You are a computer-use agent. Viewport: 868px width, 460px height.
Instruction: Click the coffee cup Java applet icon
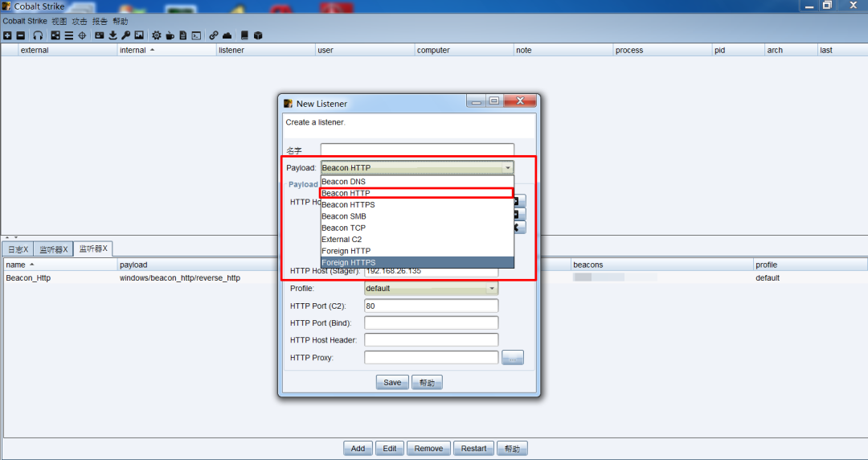point(170,35)
